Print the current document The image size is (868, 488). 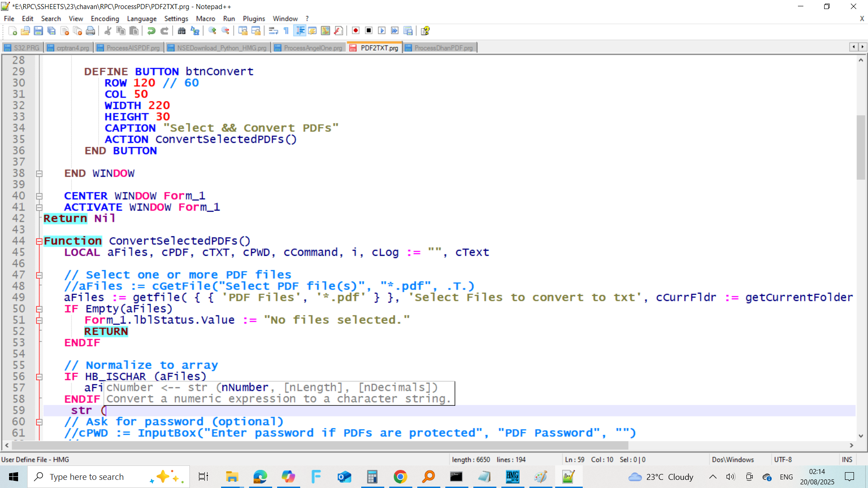coord(90,31)
